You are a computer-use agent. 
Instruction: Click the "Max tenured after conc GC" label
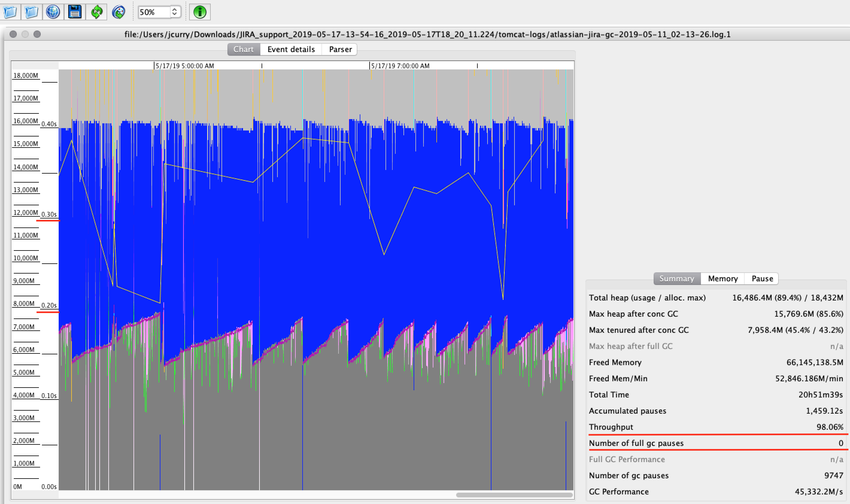point(638,330)
